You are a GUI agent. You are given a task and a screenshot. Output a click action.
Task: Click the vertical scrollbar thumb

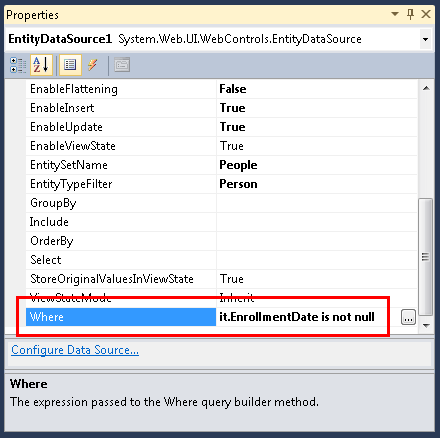(426, 257)
